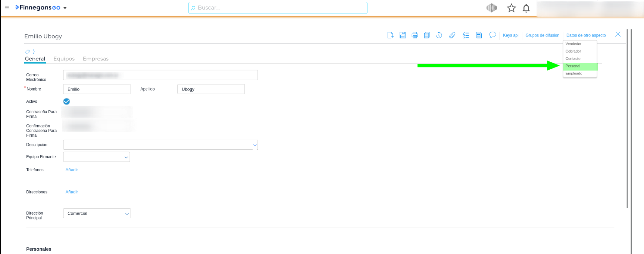Open the audio assistant icon in the header

(x=492, y=8)
